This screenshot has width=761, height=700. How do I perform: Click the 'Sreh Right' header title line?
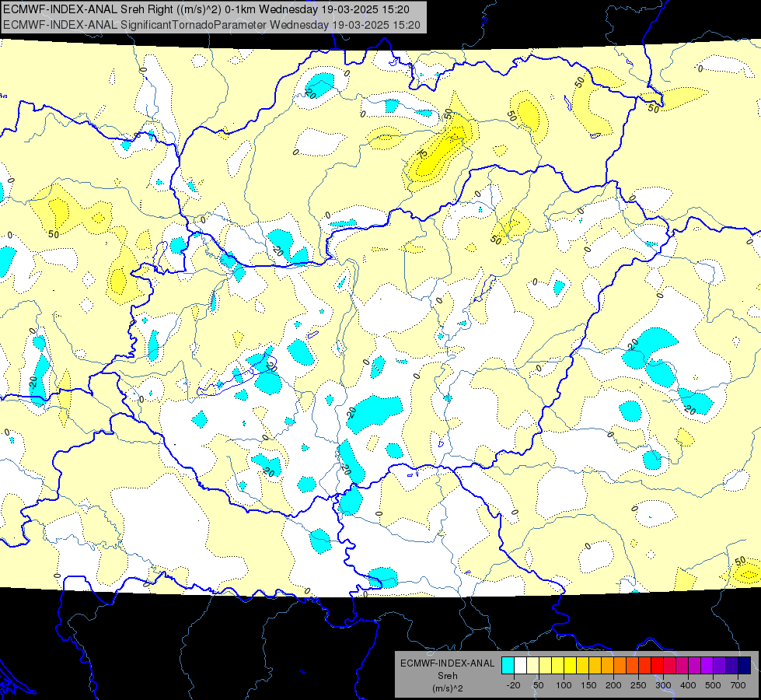coord(206,9)
